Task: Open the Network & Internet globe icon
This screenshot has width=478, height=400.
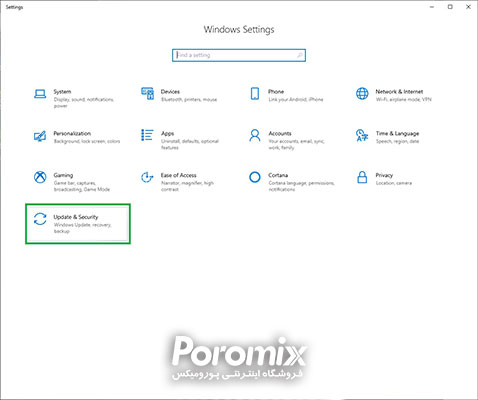Action: click(362, 93)
